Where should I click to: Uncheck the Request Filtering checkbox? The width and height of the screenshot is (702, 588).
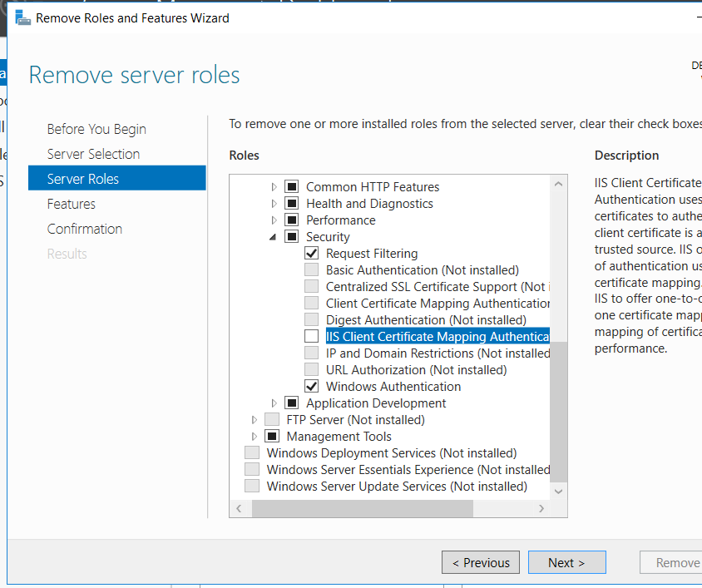coord(312,254)
